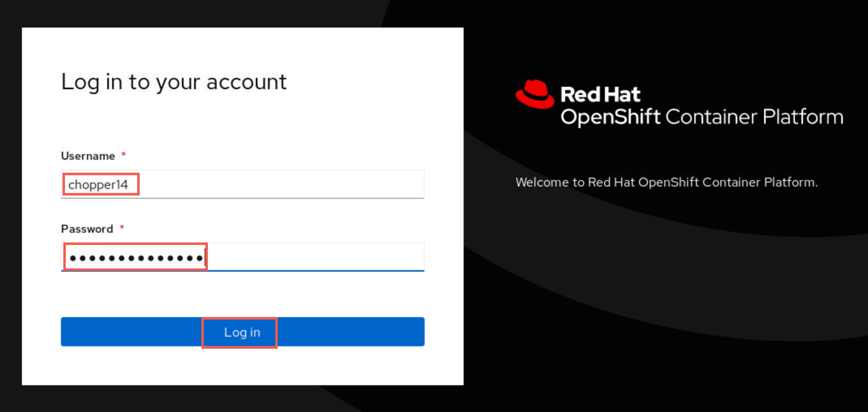
Task: Click the Red Hat fedora logo
Action: tap(535, 94)
